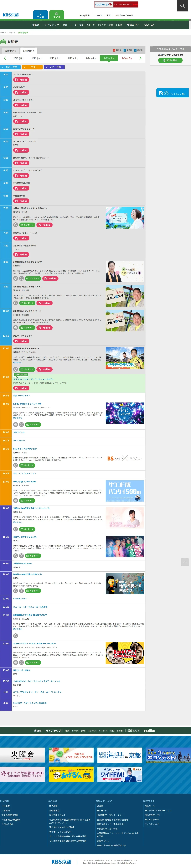Open the ニュース header menu item

coord(98,16)
